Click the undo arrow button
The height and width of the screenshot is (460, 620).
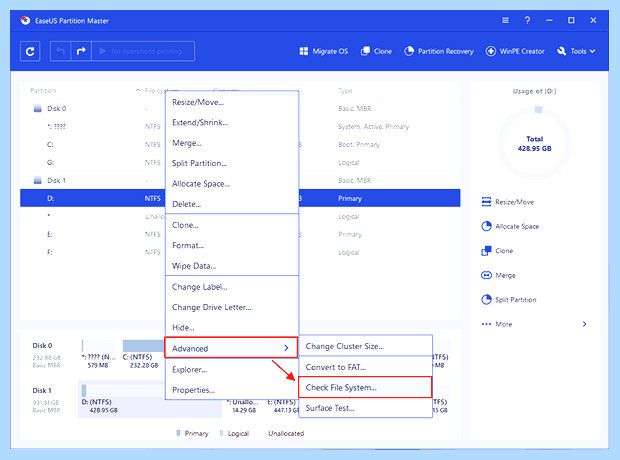click(x=60, y=51)
